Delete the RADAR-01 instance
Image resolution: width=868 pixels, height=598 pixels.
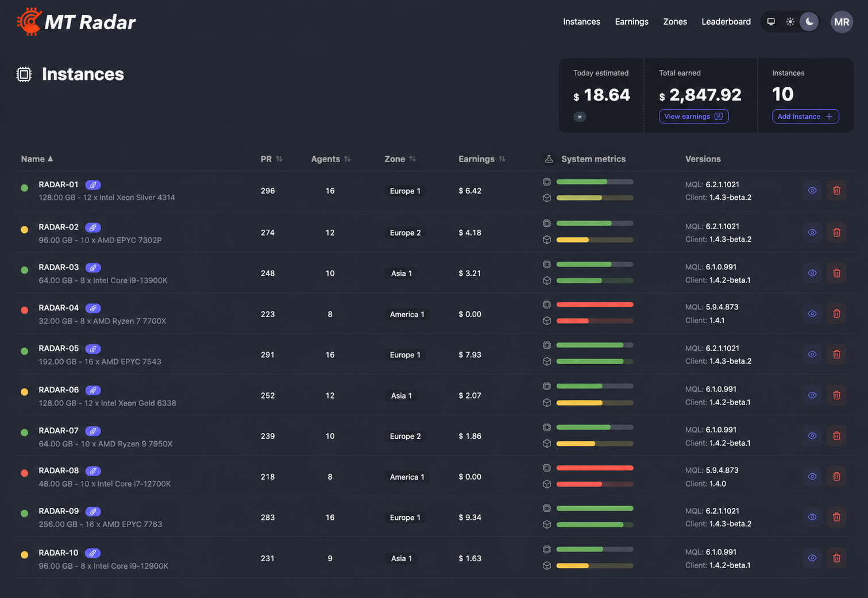(836, 191)
